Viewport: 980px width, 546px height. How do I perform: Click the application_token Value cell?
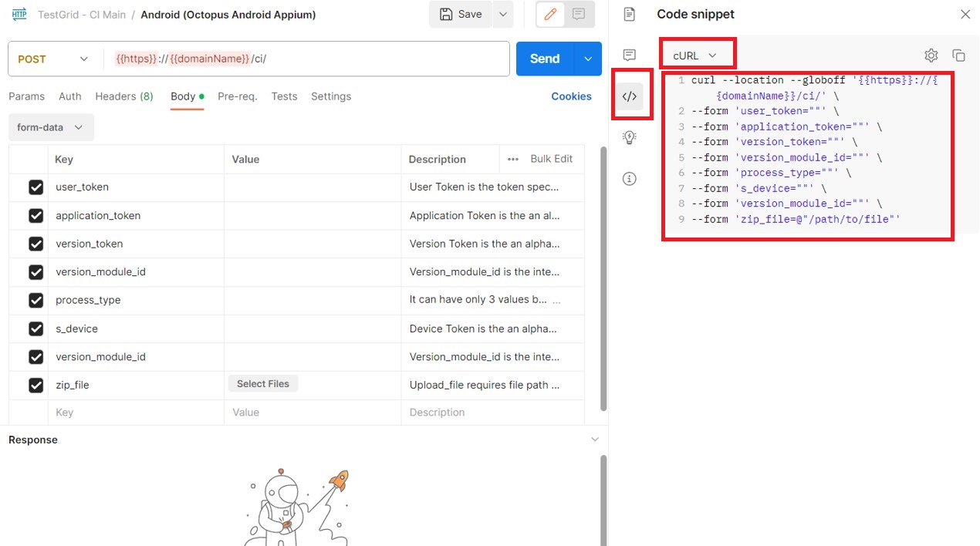[x=313, y=216]
